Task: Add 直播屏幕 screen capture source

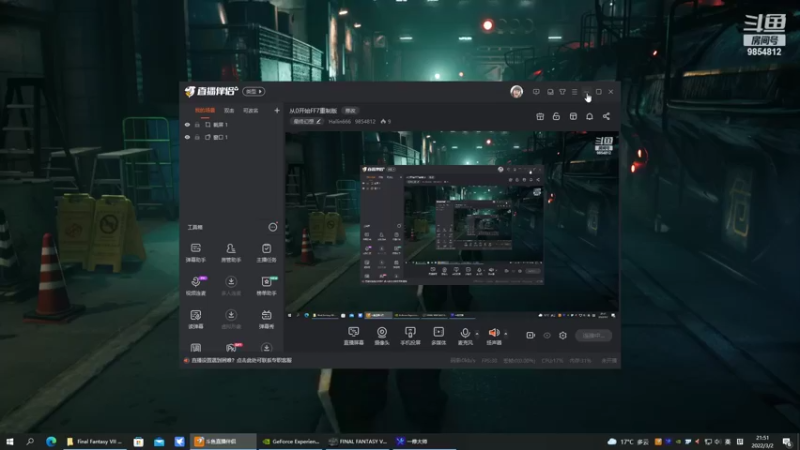Action: point(354,336)
